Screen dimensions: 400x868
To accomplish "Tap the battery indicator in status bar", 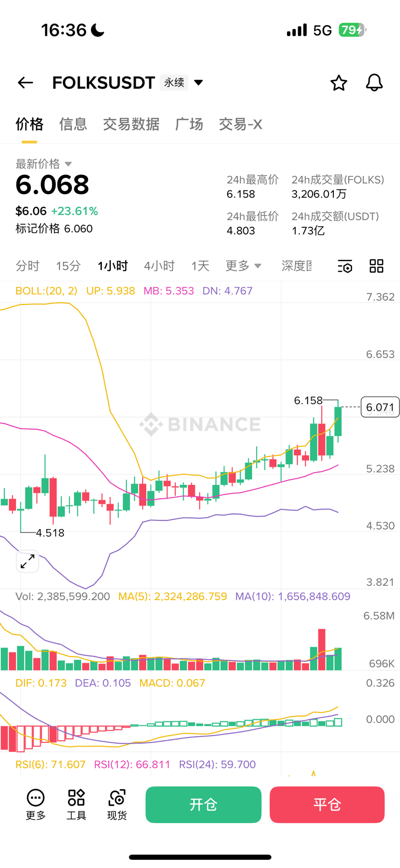I will coord(353,30).
